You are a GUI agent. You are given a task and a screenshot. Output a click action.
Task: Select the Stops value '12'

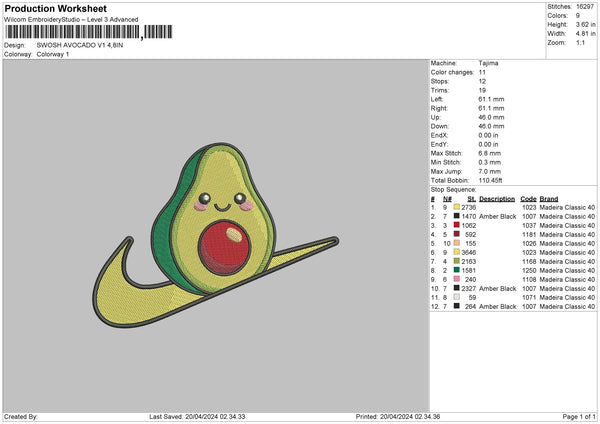tap(482, 81)
